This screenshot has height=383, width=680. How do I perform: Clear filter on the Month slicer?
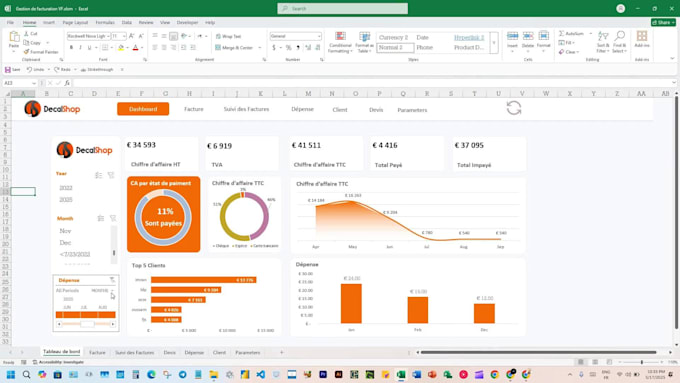pos(113,218)
